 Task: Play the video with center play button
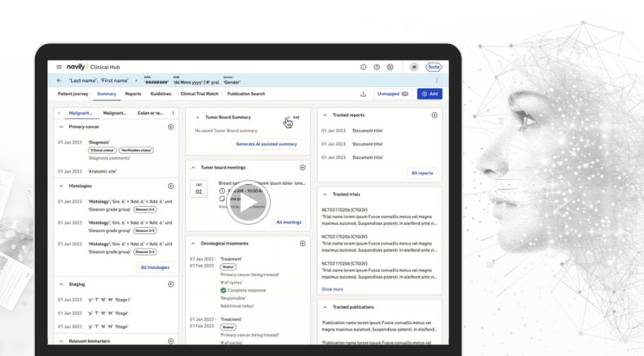[x=248, y=203]
